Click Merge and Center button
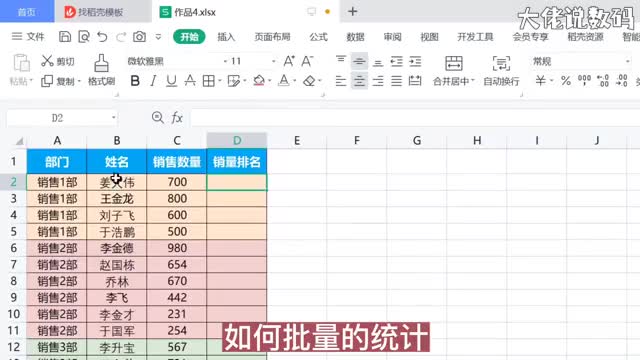Image resolution: width=640 pixels, height=360 pixels. tap(453, 70)
